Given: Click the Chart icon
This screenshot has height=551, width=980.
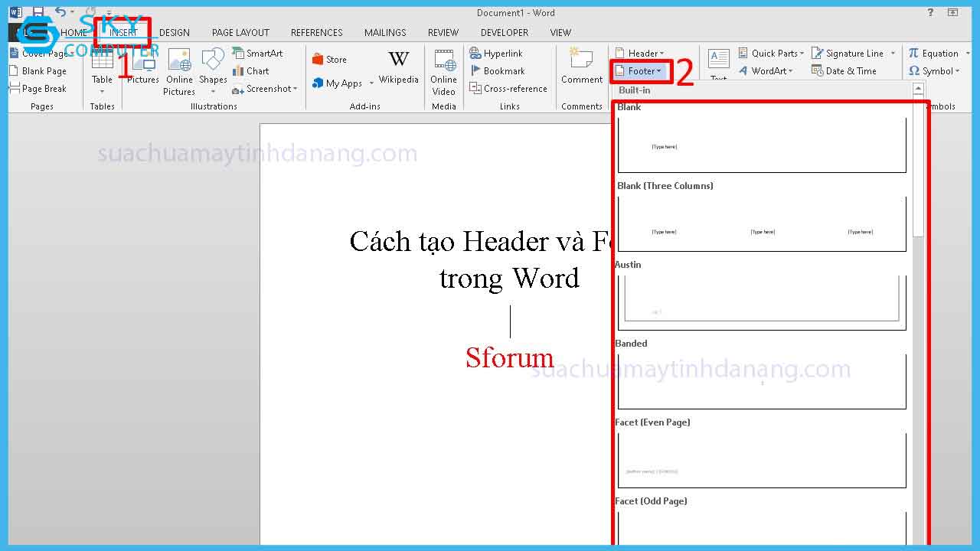Looking at the screenshot, I should 239,71.
